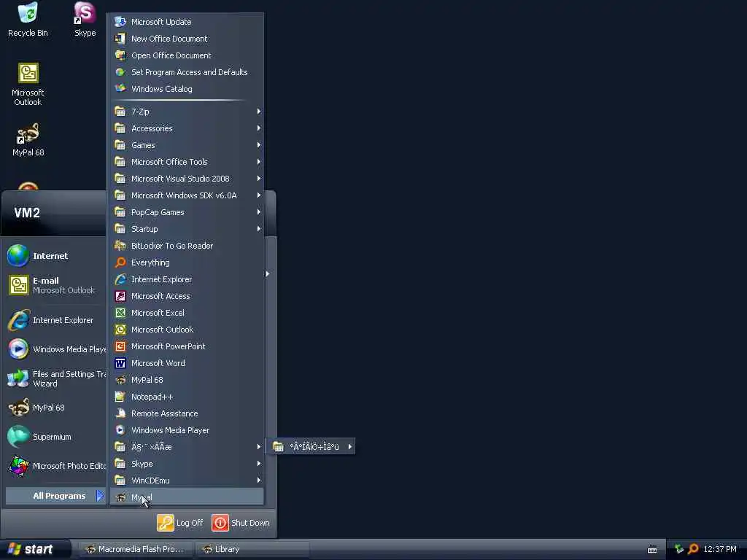Viewport: 747px width, 560px height.
Task: Expand the Accessories submenu arrow
Action: (x=259, y=128)
